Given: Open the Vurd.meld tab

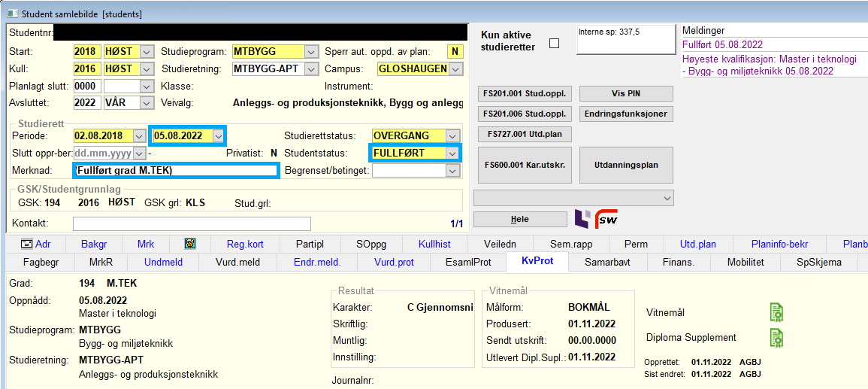Looking at the screenshot, I should point(237,263).
